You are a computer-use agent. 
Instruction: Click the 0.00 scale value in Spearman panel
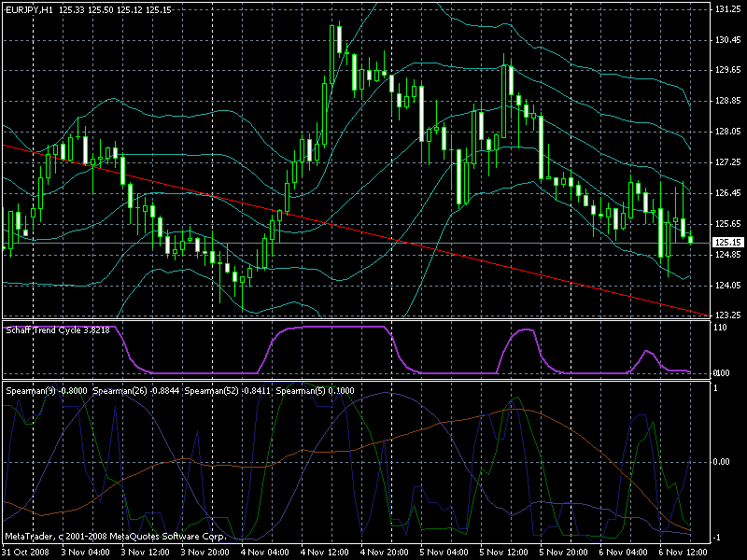point(722,461)
